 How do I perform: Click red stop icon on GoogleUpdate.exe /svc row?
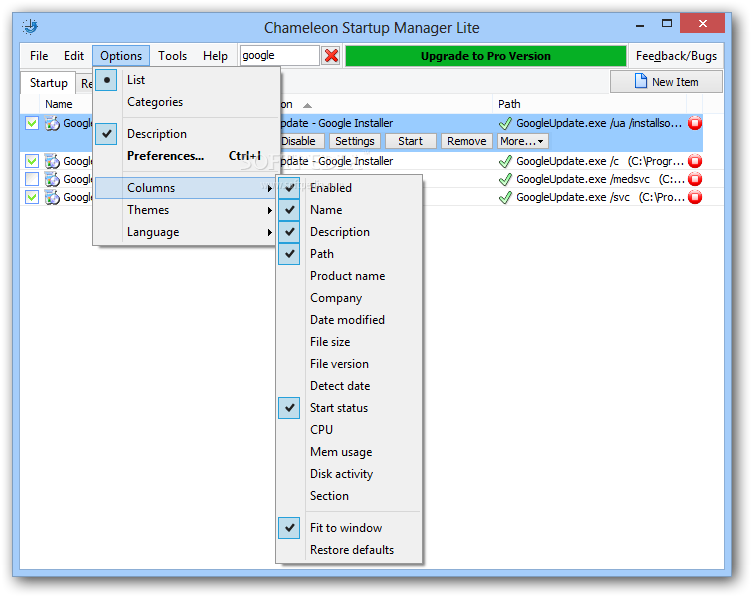pos(694,197)
